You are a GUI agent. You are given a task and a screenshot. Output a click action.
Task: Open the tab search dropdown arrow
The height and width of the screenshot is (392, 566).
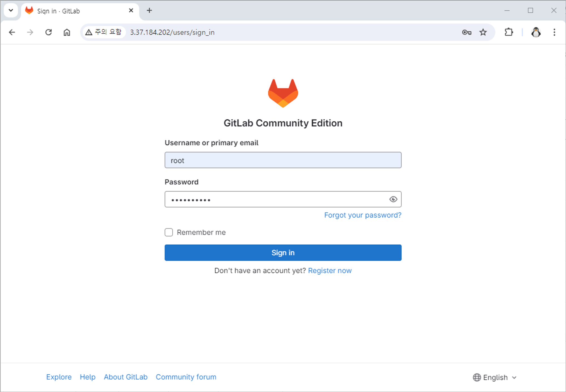tap(11, 10)
